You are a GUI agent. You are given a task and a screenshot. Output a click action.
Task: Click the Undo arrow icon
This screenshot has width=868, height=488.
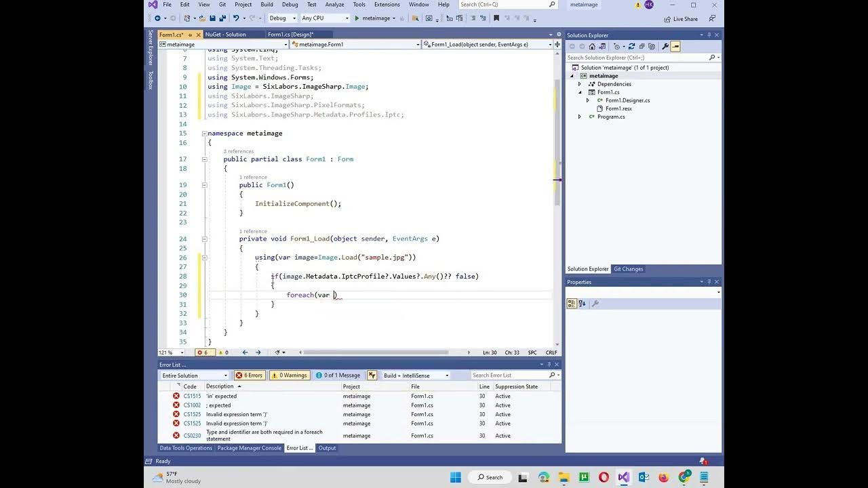pos(235,18)
